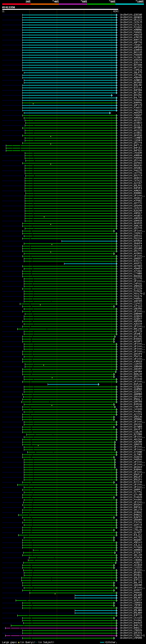The height and width of the screenshot is (644, 146).
Task: Click the UniRef100_P48491 label
Action: [131, 32]
